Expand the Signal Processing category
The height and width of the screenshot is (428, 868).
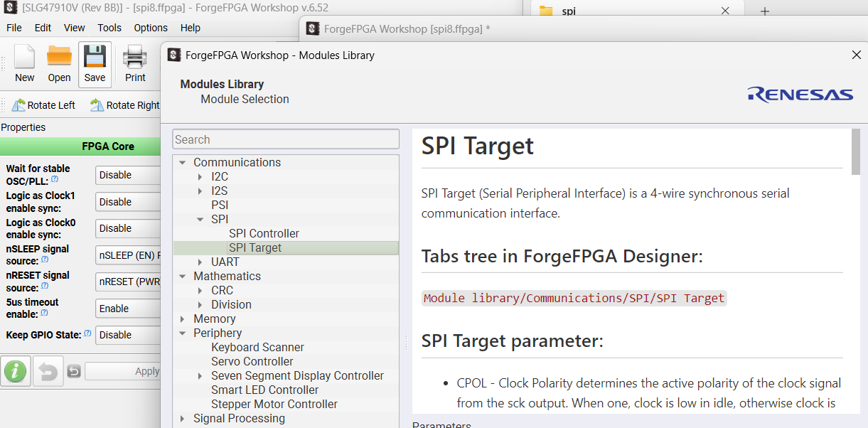(x=183, y=419)
